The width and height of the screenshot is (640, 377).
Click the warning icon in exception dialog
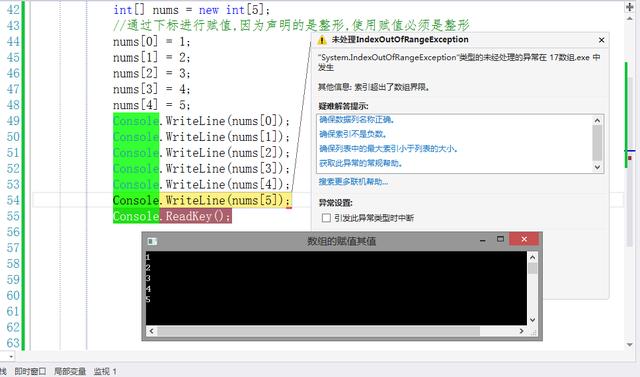coord(322,40)
